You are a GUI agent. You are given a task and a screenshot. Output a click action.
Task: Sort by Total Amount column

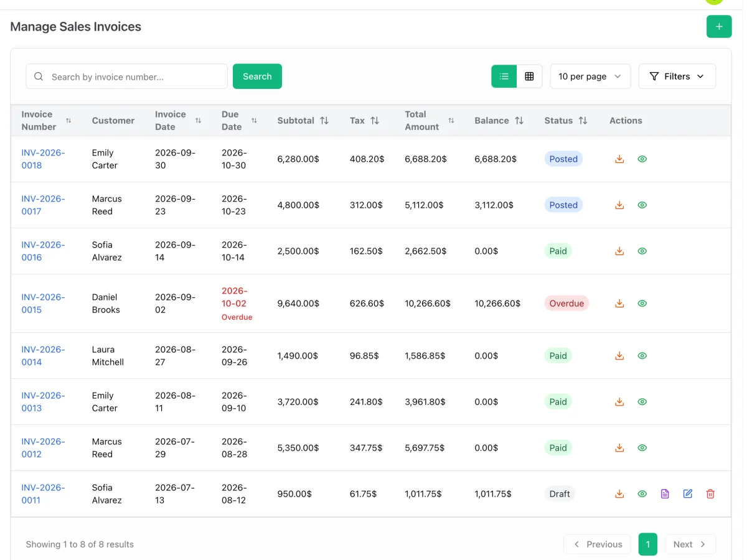click(451, 121)
